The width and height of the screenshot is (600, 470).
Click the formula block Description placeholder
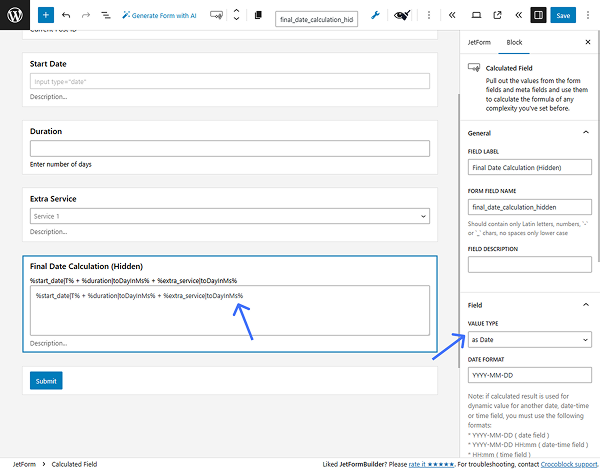click(48, 343)
